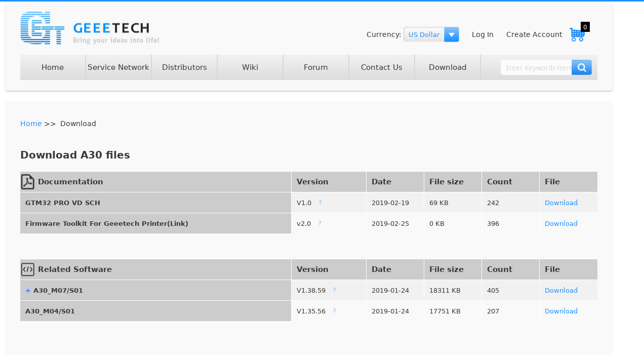The image size is (644, 355).
Task: Click the Related Software code icon
Action: click(x=28, y=269)
